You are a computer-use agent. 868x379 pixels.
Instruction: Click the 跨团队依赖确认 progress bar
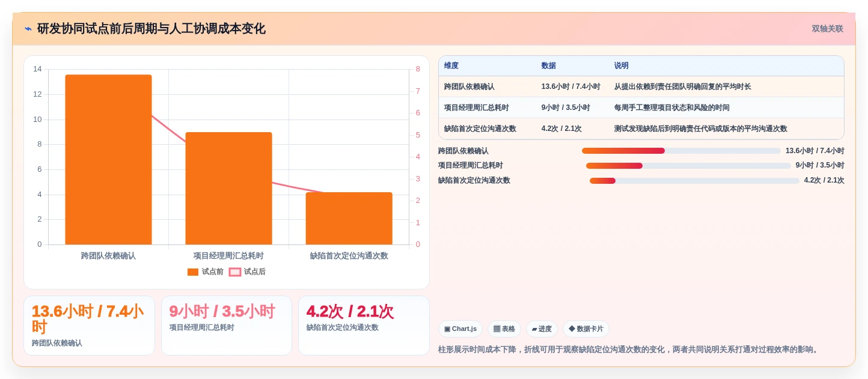(681, 151)
